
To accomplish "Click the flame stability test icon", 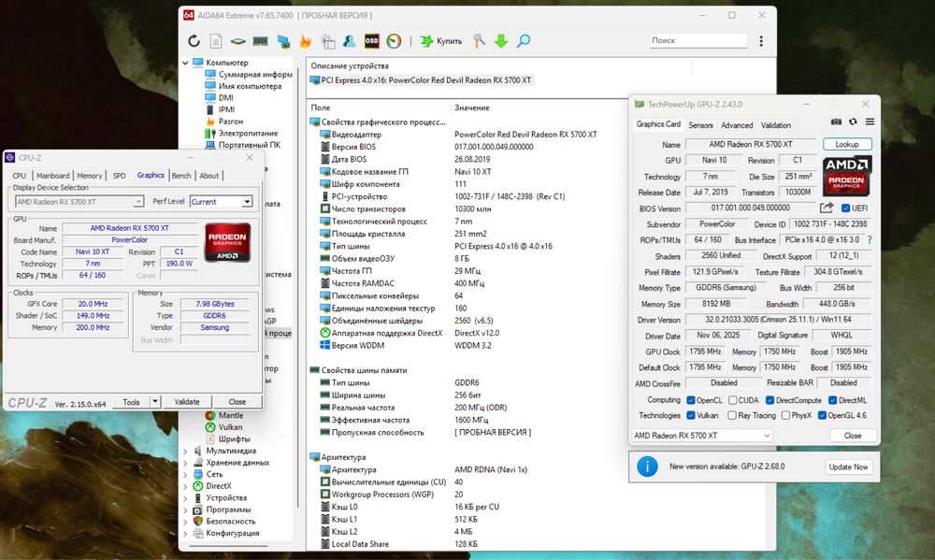I will point(305,41).
